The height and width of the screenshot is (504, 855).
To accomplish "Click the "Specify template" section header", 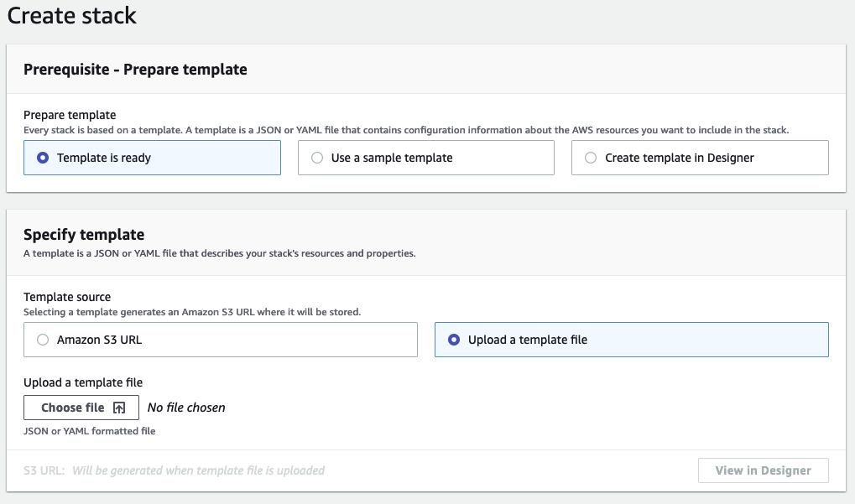I will (x=84, y=235).
